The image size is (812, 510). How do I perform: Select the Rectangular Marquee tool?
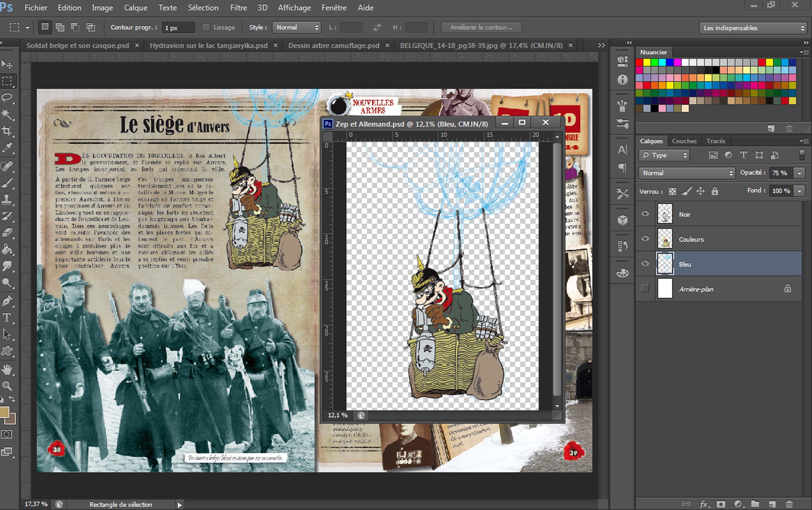[7, 81]
